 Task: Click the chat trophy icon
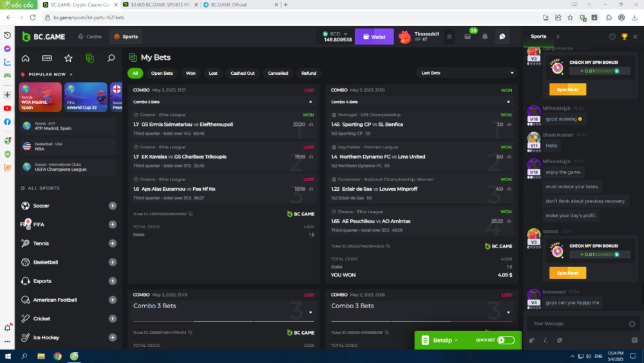click(624, 37)
